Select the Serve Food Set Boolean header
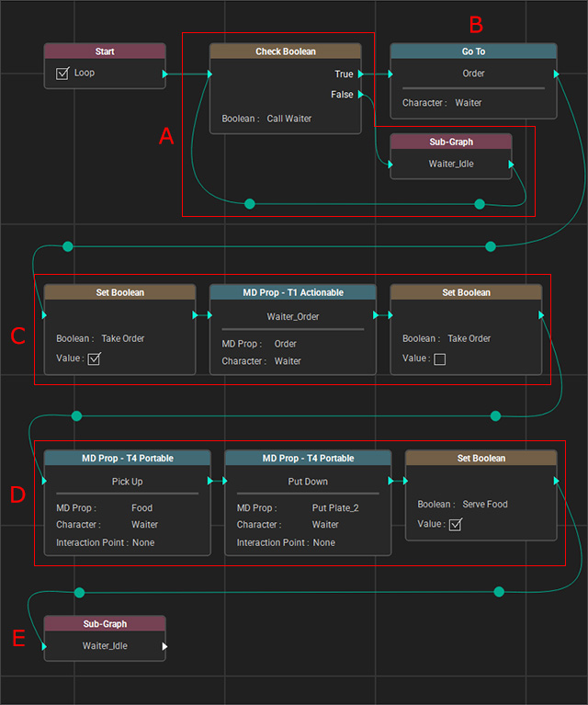The image size is (588, 705). click(x=481, y=458)
